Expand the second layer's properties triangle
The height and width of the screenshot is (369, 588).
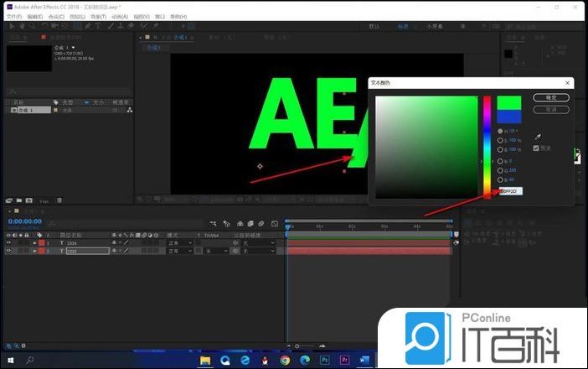35,251
